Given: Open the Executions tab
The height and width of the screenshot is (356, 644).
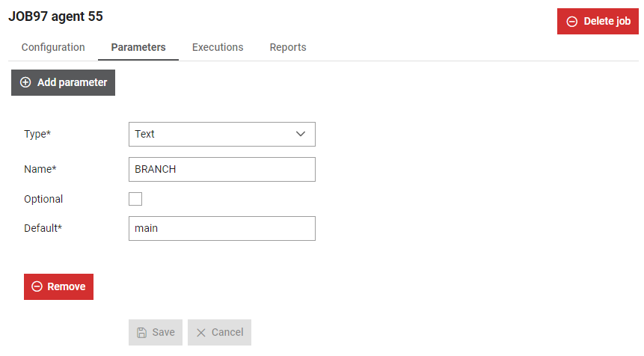Looking at the screenshot, I should coord(218,47).
